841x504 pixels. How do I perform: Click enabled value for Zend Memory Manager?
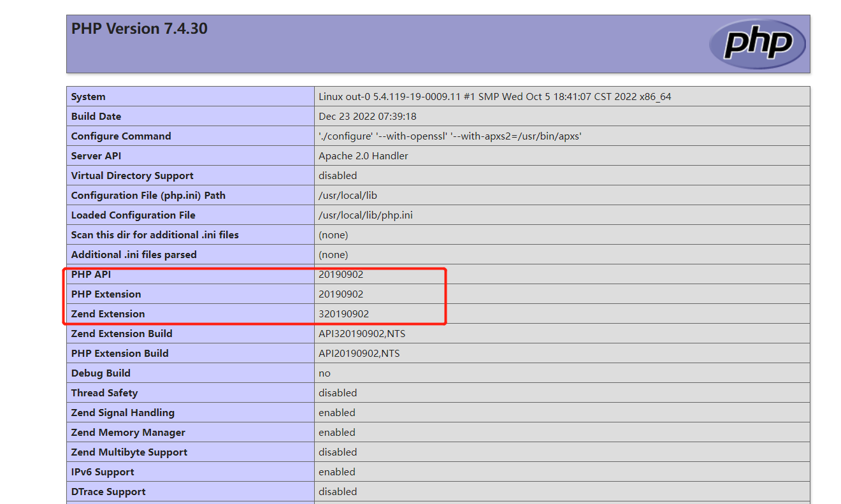pyautogui.click(x=337, y=433)
